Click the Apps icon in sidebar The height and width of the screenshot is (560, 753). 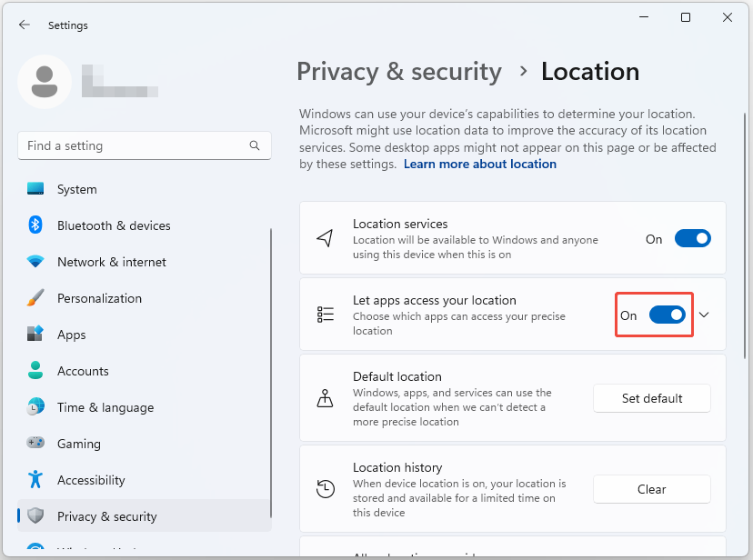pos(35,334)
